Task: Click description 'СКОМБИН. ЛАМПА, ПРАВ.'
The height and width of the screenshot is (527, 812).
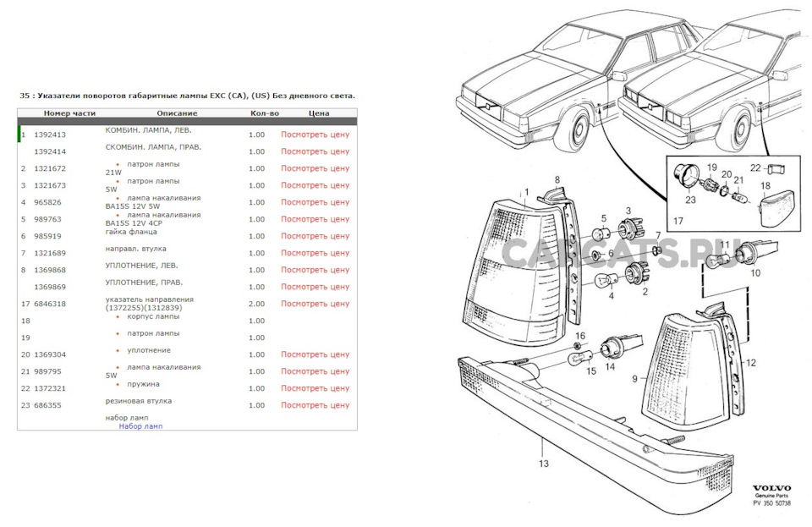Action: tap(153, 147)
